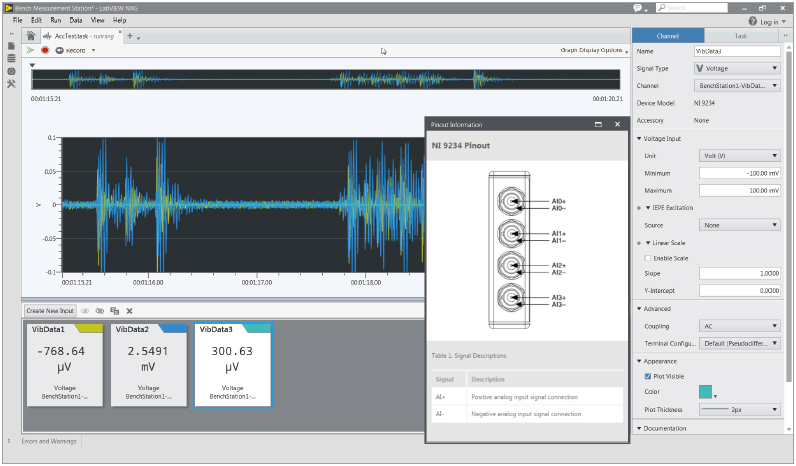This screenshot has height=466, width=796.
Task: Open the Run menu
Action: (54, 20)
